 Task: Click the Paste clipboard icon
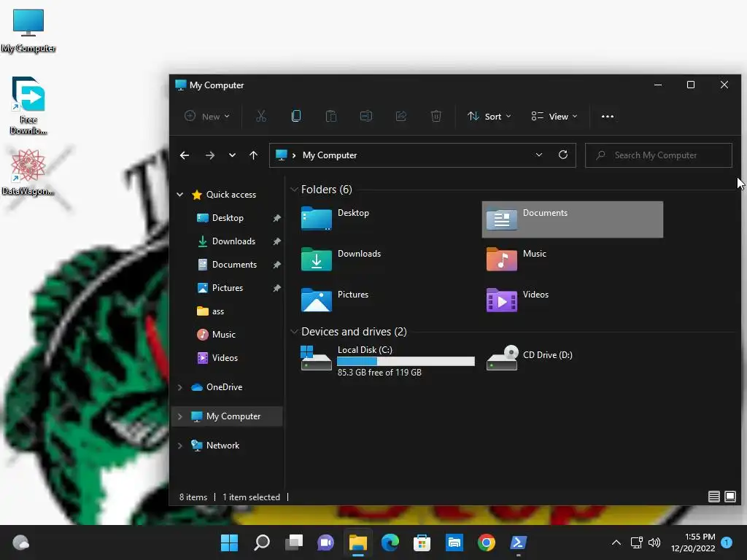coord(331,116)
